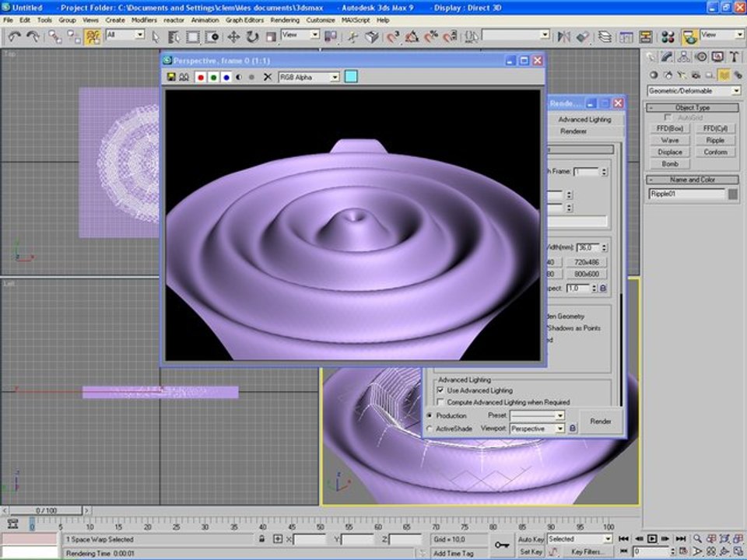Open the reference coordinate system View dropdown
The height and width of the screenshot is (560, 747).
pos(300,35)
